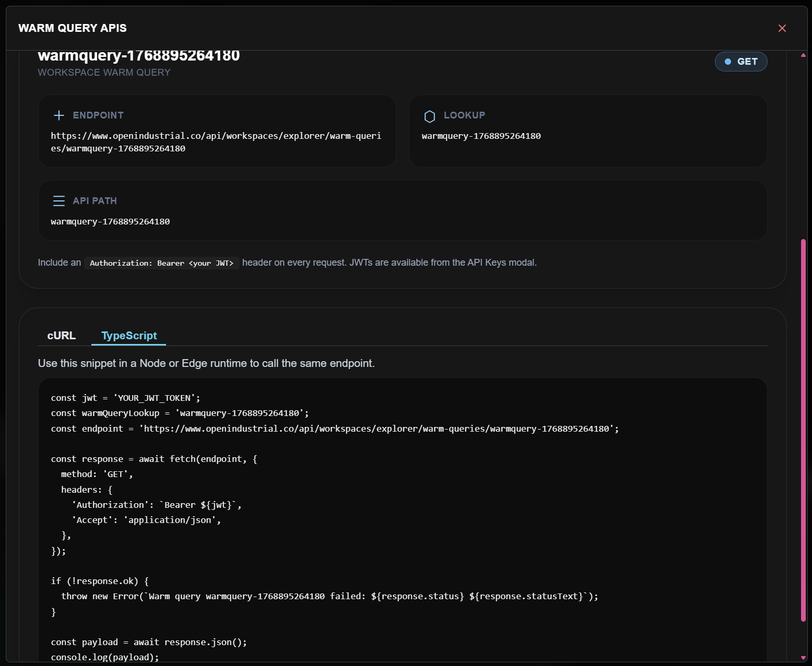The image size is (812, 666).
Task: Click the method: 'GET' code line
Action: click(97, 474)
